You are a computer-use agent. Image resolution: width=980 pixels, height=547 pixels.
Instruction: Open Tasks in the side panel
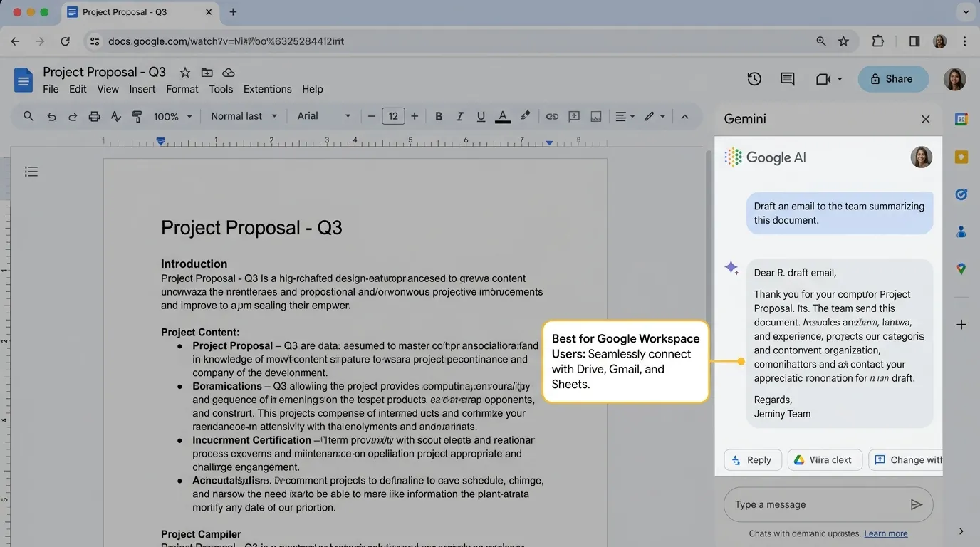click(961, 194)
